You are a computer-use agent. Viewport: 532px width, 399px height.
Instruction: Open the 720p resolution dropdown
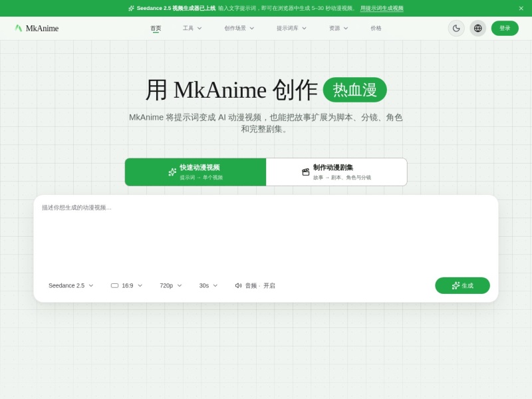point(171,286)
